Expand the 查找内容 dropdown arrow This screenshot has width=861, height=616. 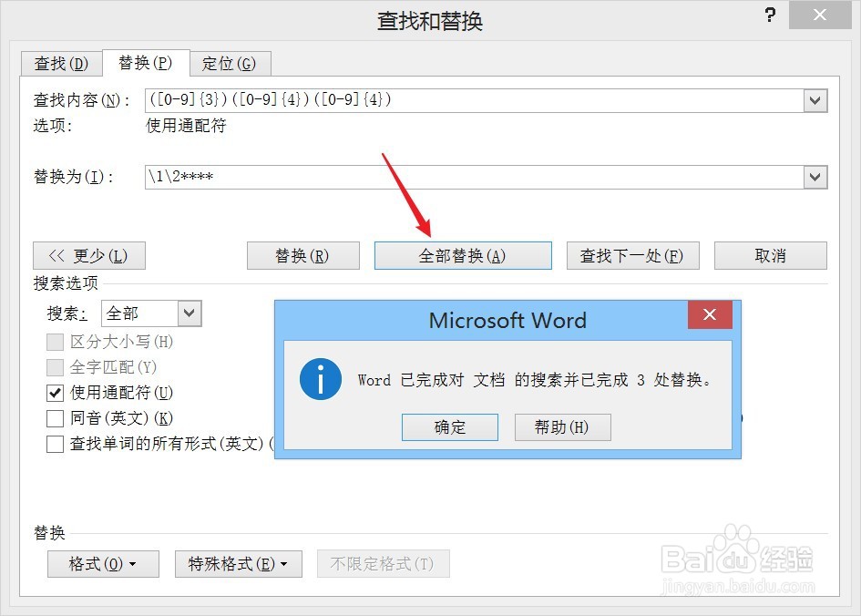point(815,100)
